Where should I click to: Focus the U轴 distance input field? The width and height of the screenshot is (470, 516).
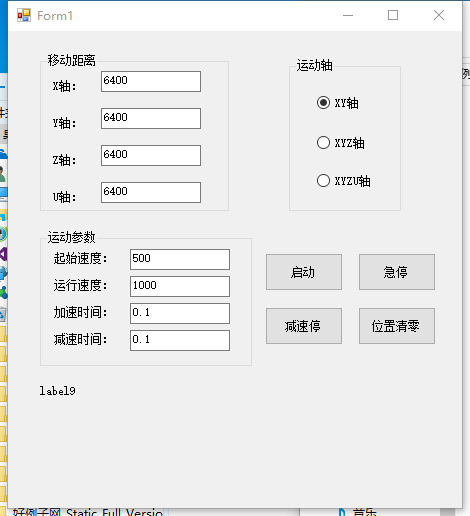tap(151, 192)
